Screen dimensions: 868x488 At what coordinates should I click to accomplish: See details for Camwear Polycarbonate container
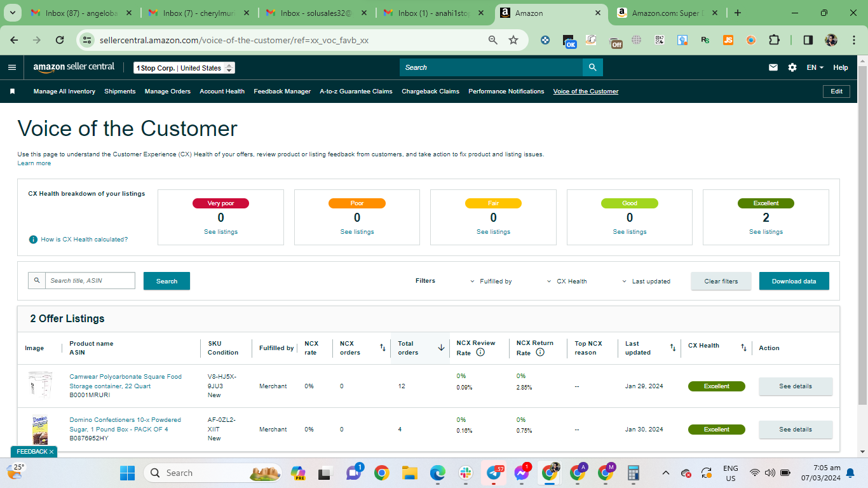click(796, 386)
